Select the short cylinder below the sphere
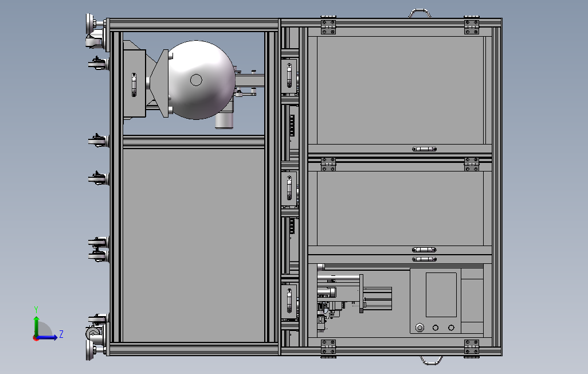 tap(224, 120)
